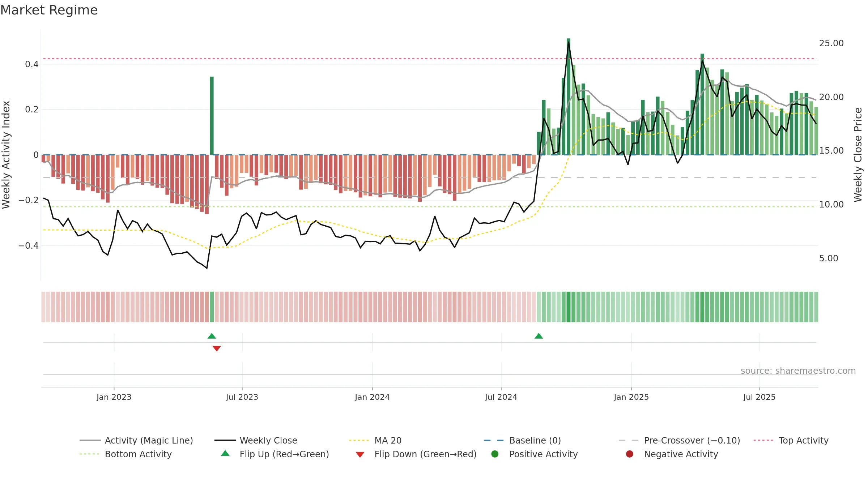Screen dimensions: 868x488
Task: Click the green flip-up marker near Jul 2023
Action: pos(212,336)
